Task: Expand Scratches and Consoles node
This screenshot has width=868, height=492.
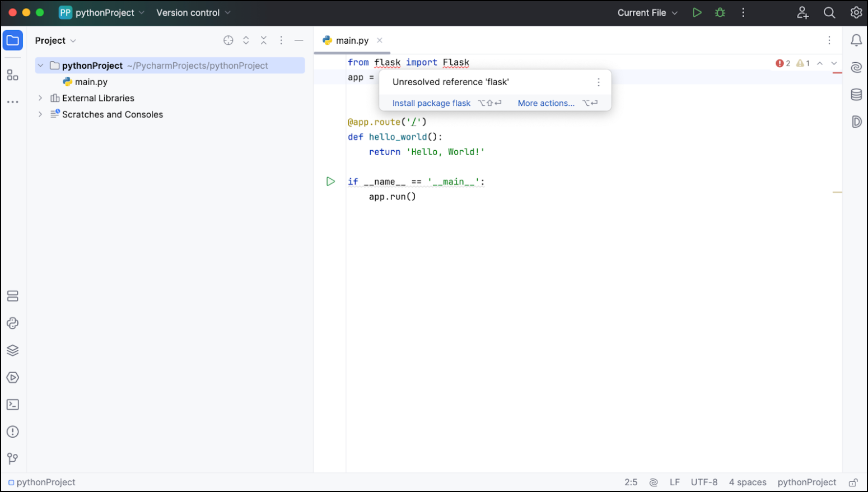Action: [x=40, y=114]
